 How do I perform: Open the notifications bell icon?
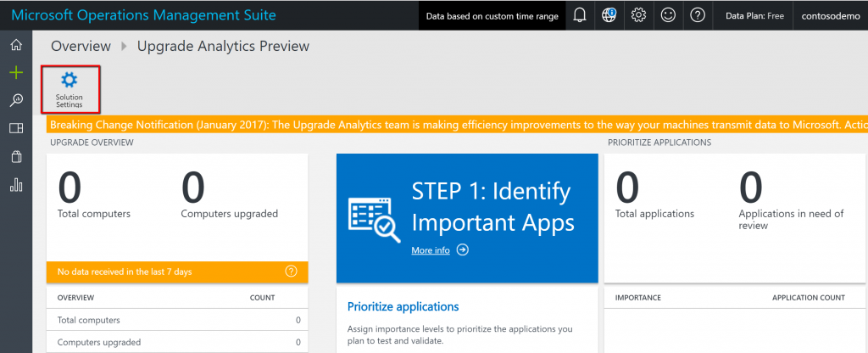580,15
